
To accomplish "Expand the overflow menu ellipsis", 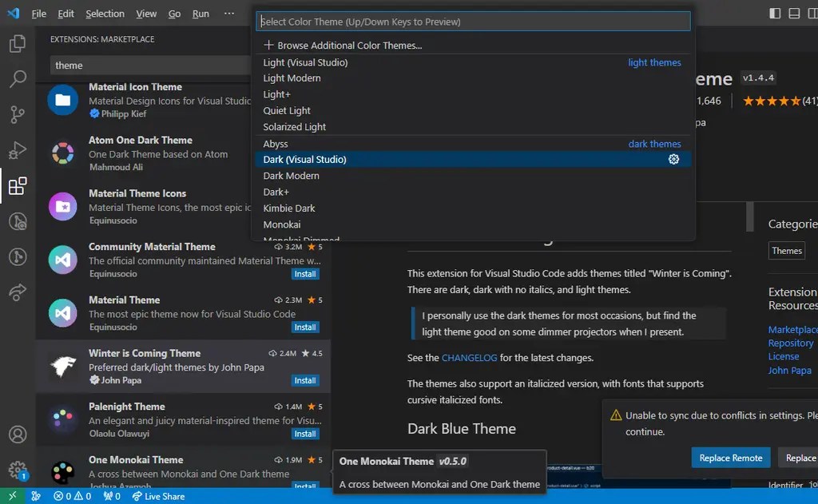I will pos(229,13).
